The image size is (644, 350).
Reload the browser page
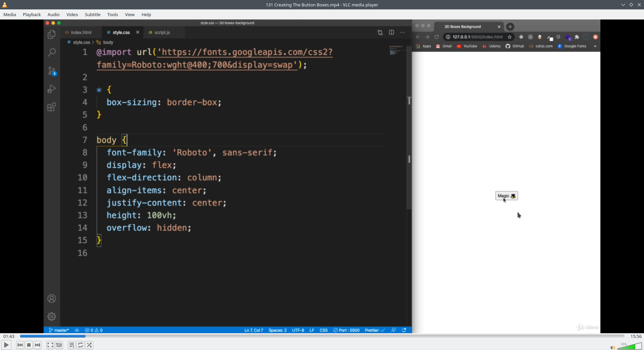coord(437,37)
